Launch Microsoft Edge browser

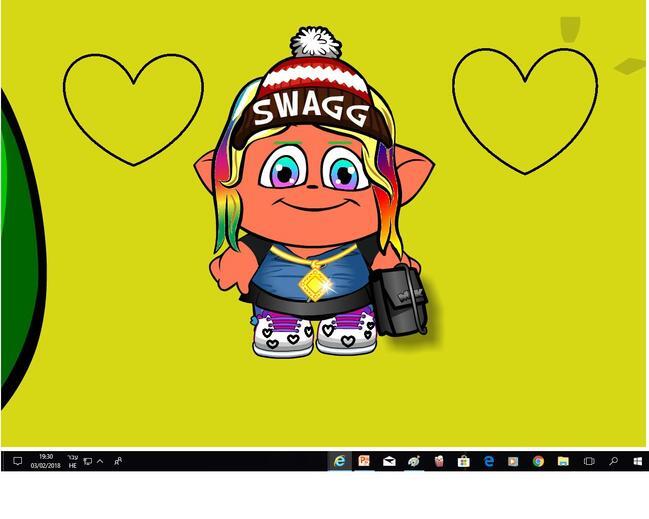coord(488,461)
